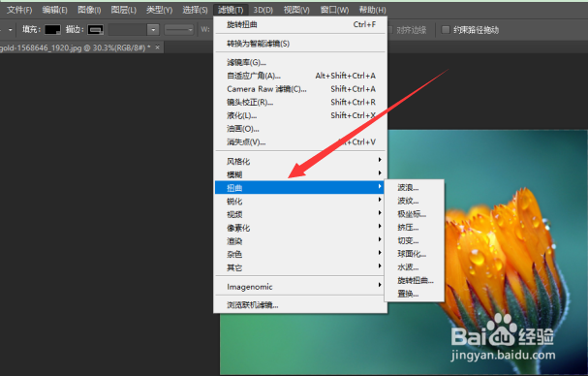Open the 视图(V) menu
This screenshot has height=376, width=588.
(296, 10)
